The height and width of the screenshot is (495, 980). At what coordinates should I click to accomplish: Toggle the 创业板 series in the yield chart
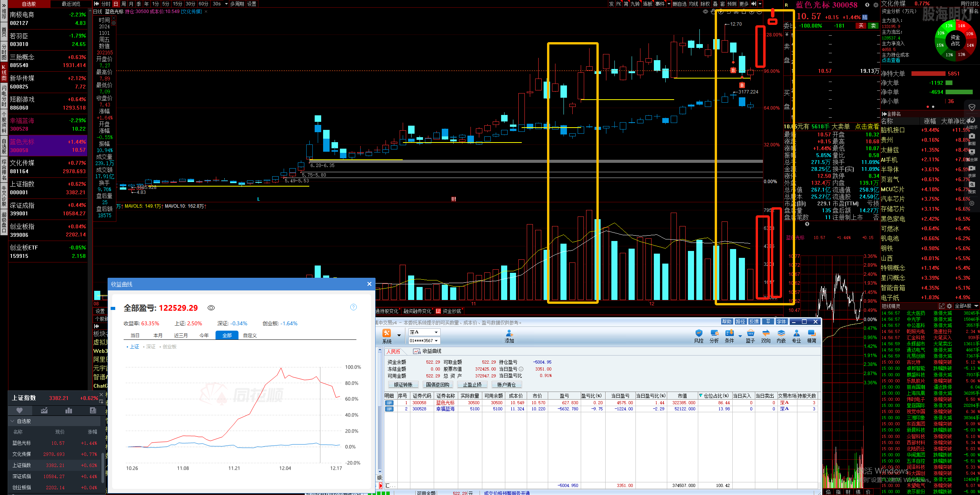(x=168, y=346)
